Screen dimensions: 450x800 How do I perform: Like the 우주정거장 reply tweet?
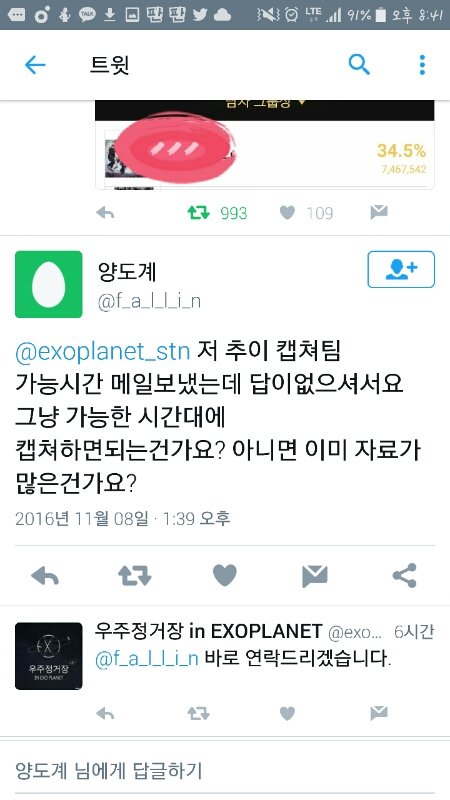click(x=287, y=713)
